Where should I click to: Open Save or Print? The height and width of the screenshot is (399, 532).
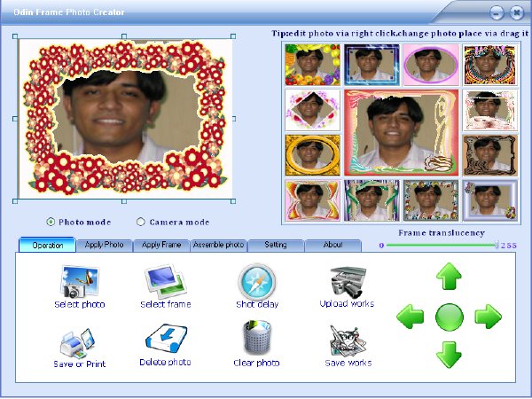point(80,348)
